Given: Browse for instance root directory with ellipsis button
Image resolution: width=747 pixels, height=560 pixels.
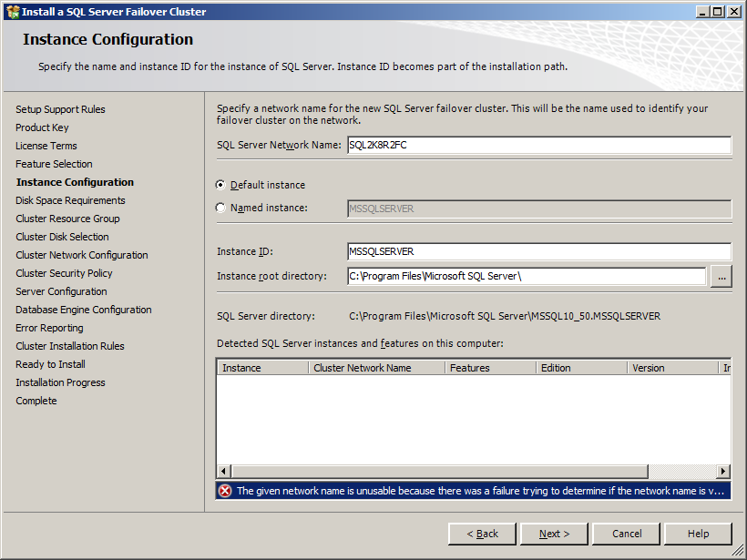Looking at the screenshot, I should (721, 276).
